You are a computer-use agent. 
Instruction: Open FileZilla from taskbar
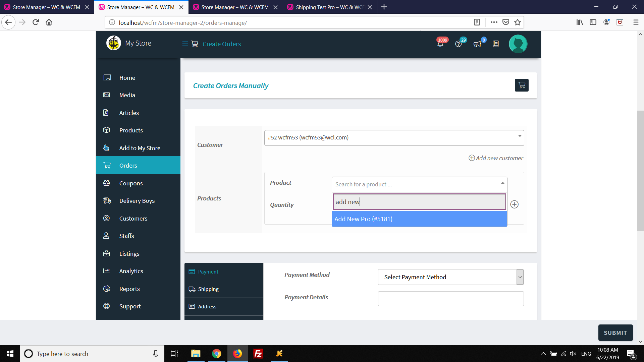click(258, 354)
